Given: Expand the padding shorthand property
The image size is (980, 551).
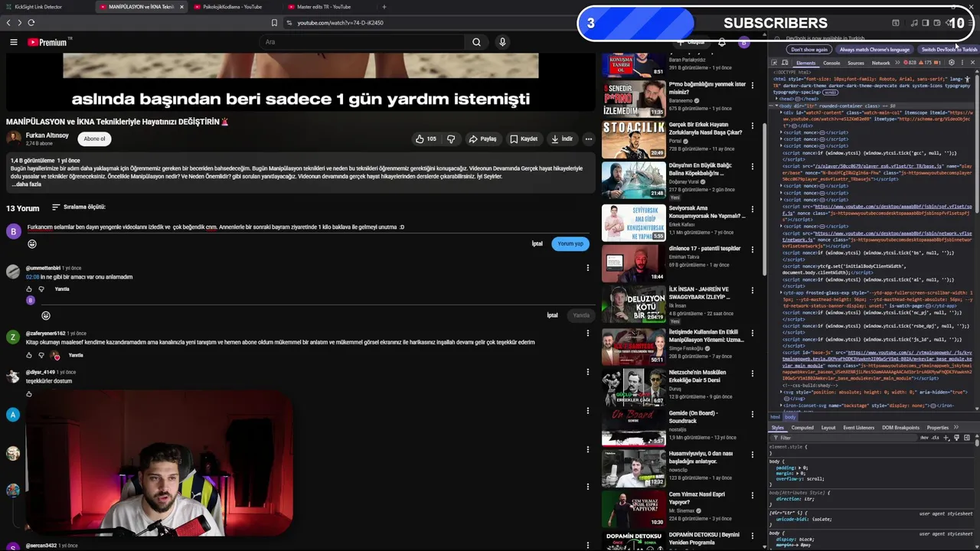Looking at the screenshot, I should [800, 468].
